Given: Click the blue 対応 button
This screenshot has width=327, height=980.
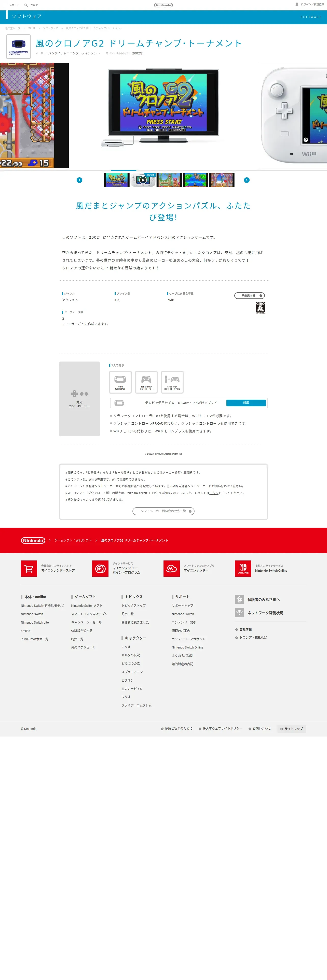Looking at the screenshot, I should click(246, 403).
